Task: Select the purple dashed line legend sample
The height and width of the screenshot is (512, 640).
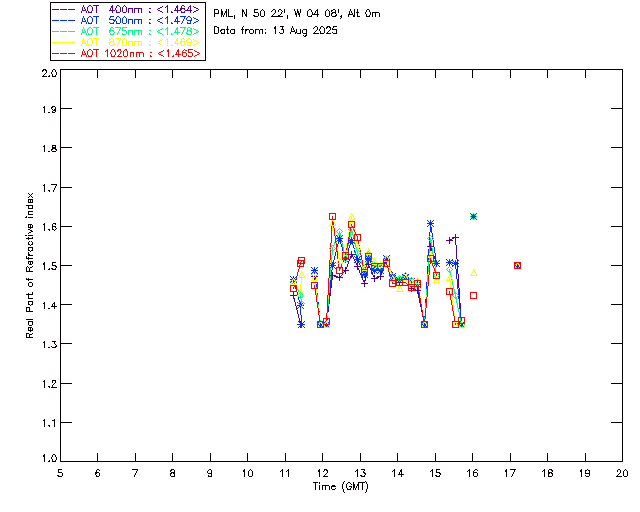Action: coord(64,9)
